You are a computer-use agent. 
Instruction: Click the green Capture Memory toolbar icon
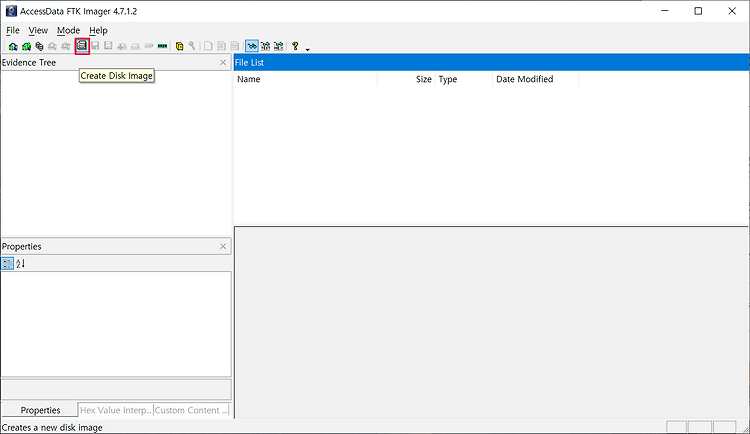pos(162,46)
